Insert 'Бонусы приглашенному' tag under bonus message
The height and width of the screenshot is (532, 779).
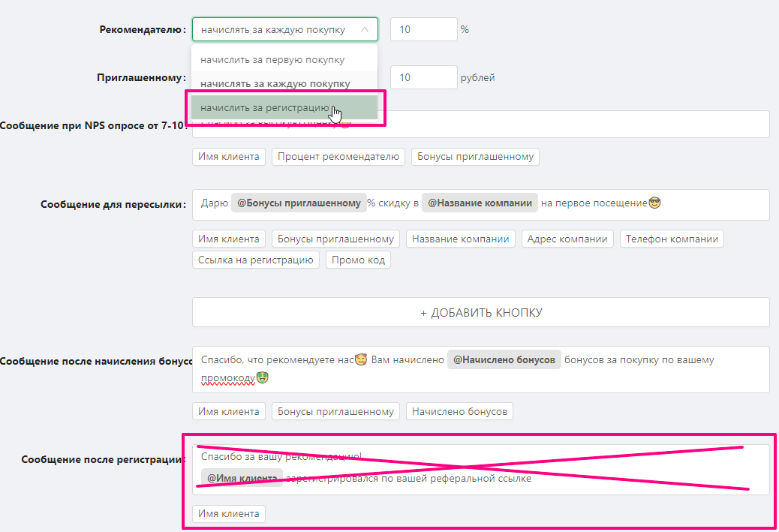(x=335, y=411)
